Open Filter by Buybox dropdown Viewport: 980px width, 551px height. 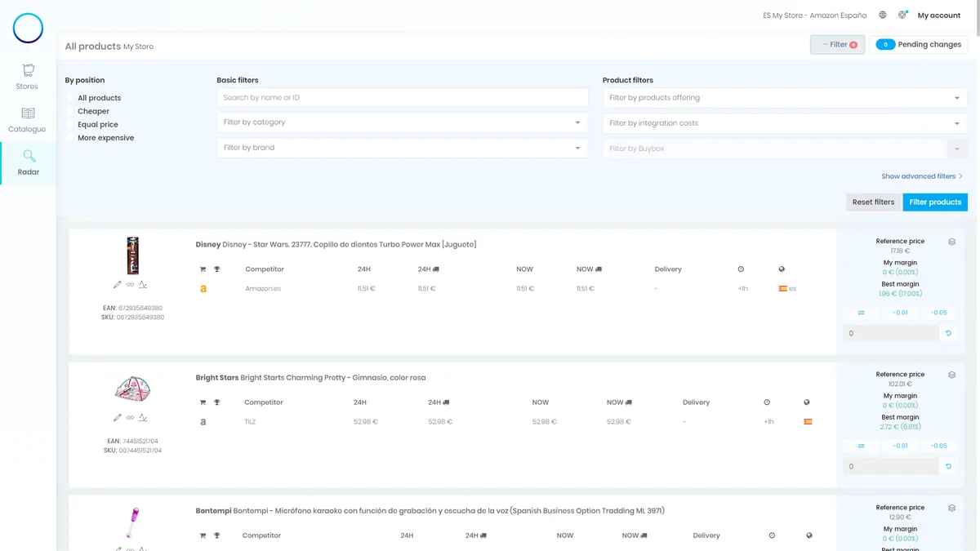(785, 149)
